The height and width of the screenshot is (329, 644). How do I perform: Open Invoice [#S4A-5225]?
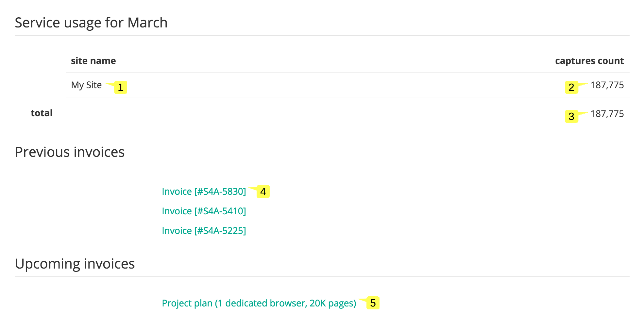[x=204, y=230]
